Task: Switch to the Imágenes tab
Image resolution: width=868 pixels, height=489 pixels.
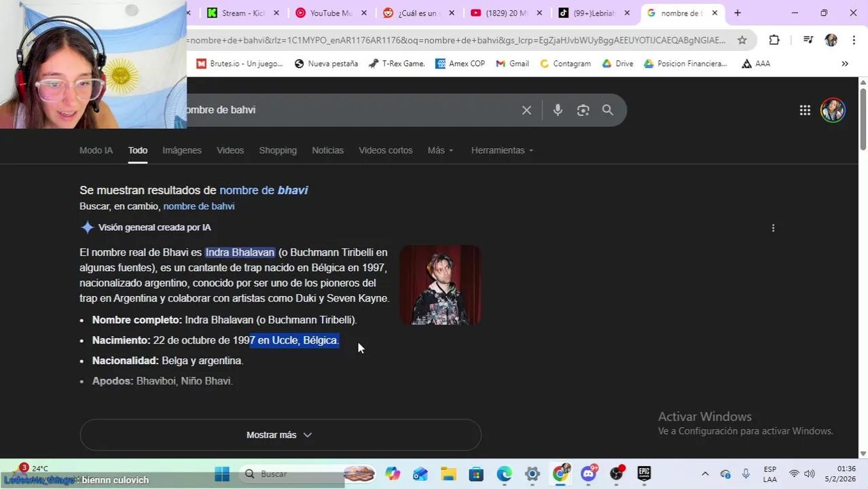Action: [182, 150]
